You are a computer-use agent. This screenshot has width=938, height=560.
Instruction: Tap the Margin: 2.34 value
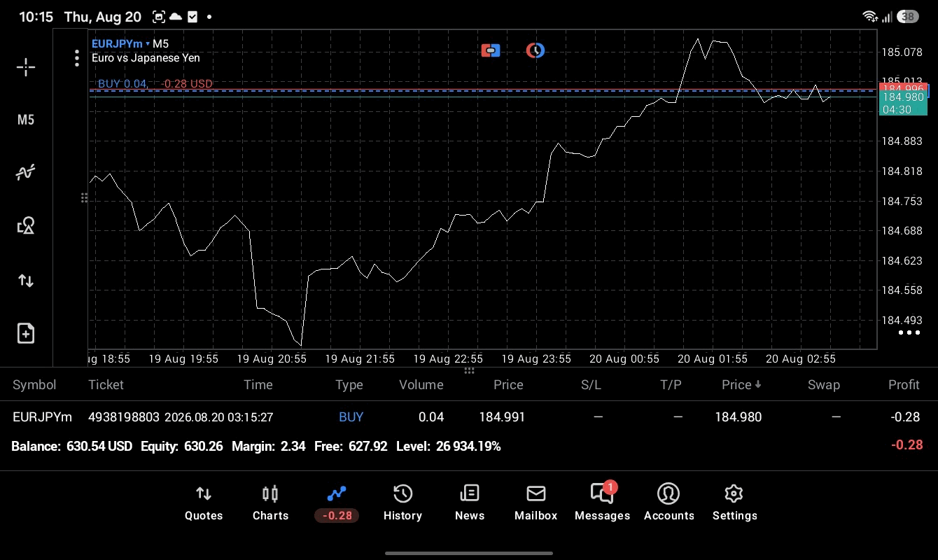point(269,447)
